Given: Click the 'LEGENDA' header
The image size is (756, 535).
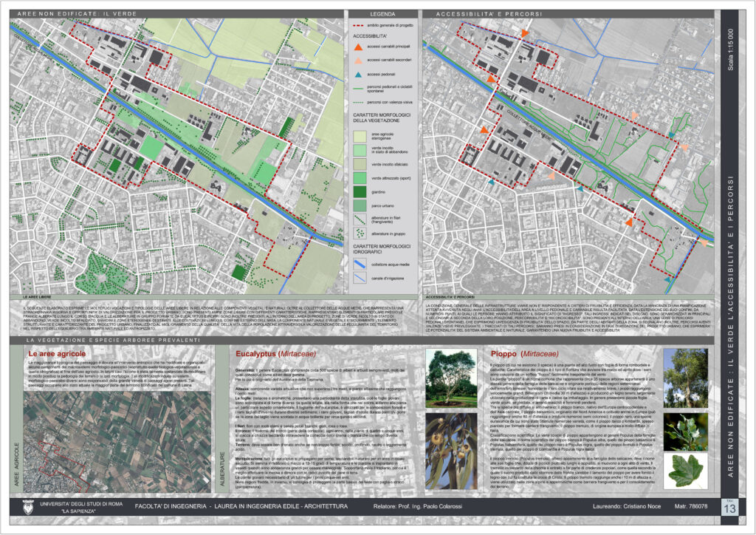Looking at the screenshot, I should (383, 15).
